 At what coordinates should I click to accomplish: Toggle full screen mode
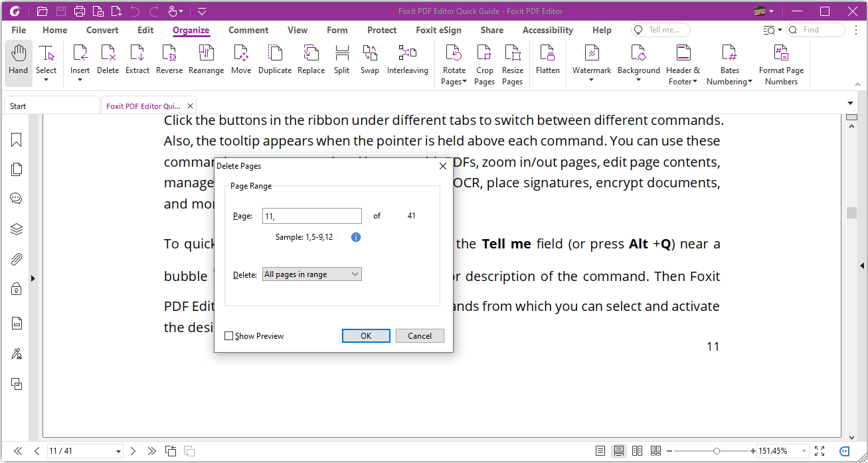(820, 451)
